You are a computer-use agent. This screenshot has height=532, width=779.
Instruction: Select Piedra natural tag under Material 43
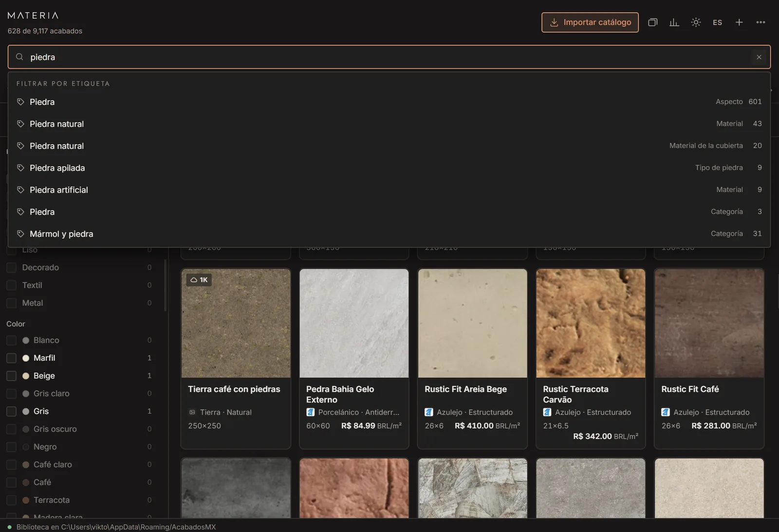click(389, 124)
